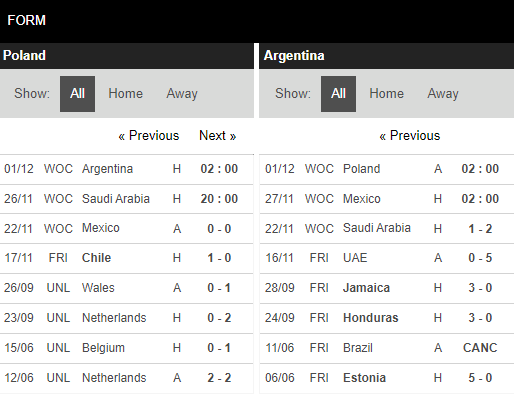
Task: Select the Wales 0-1 result row
Action: point(127,288)
